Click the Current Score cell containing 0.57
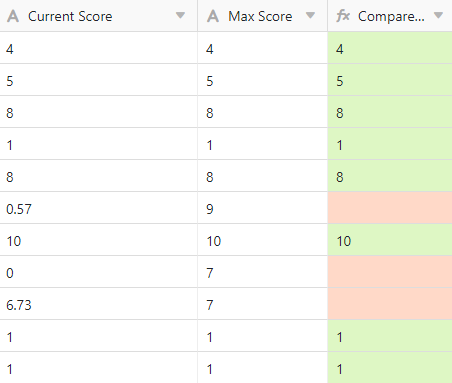Screen dimensions: 452x383 pos(99,208)
